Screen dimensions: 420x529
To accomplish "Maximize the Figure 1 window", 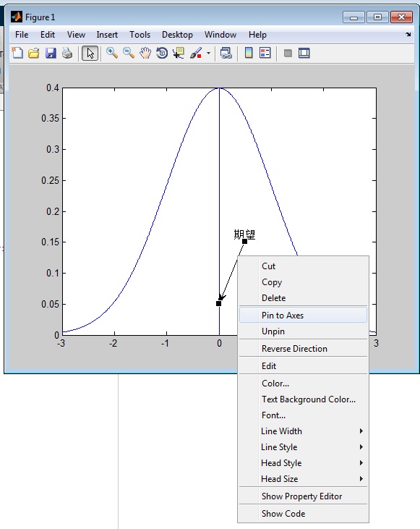I will pos(377,17).
